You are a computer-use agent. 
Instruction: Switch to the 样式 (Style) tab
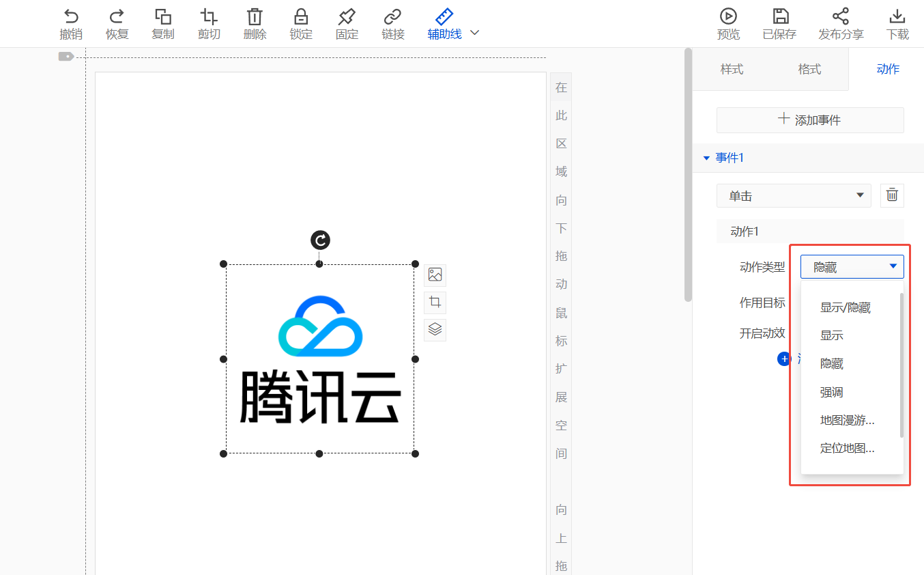coord(732,69)
